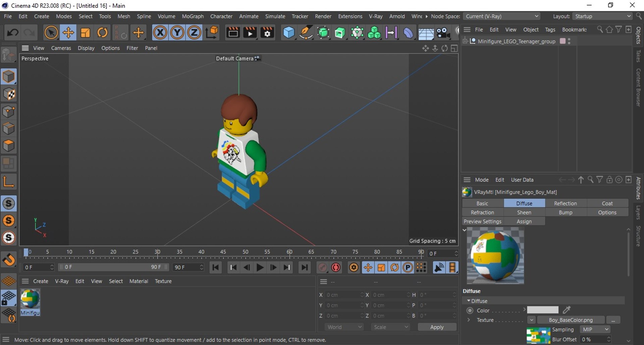Enable Axis mode L icon
This screenshot has width=644, height=345.
tap(9, 182)
